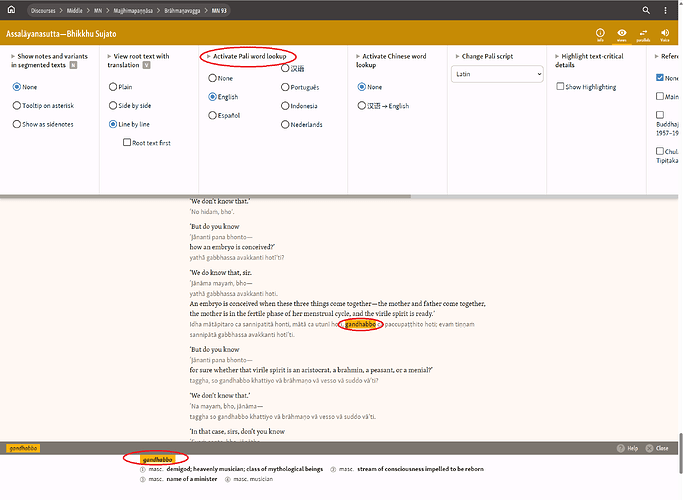Click MN 93 breadcrumb

[x=219, y=10]
